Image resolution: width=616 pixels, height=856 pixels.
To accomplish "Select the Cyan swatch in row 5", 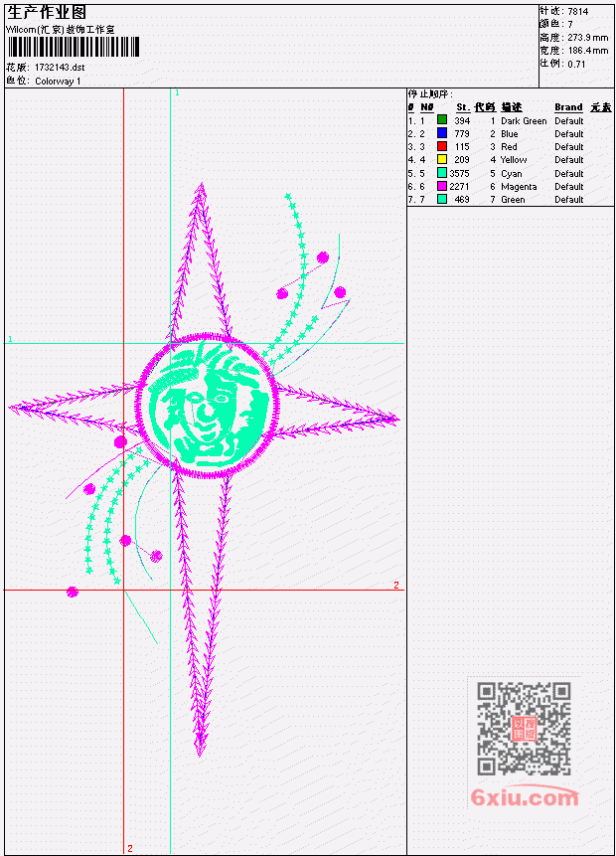I will [442, 173].
